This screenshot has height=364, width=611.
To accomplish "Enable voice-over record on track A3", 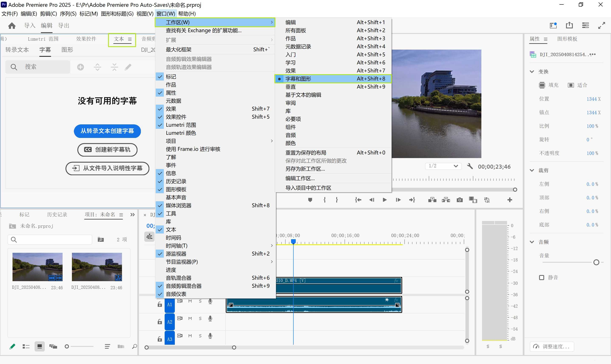I will coord(210,336).
